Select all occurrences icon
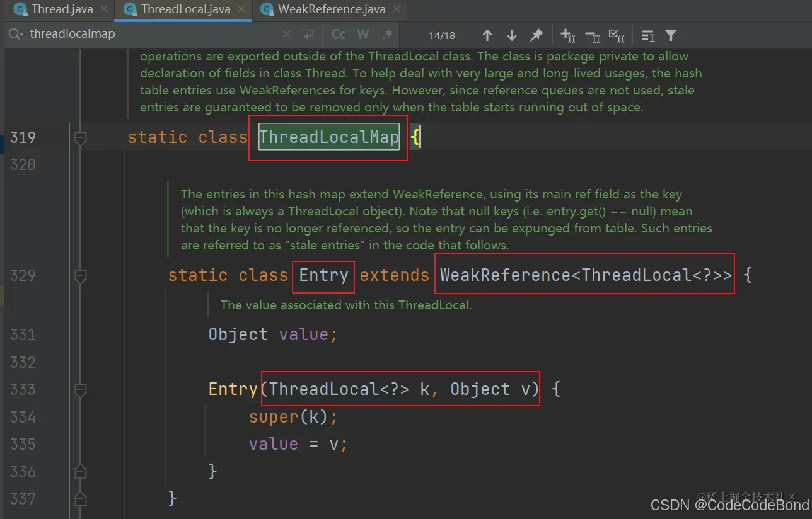 616,35
